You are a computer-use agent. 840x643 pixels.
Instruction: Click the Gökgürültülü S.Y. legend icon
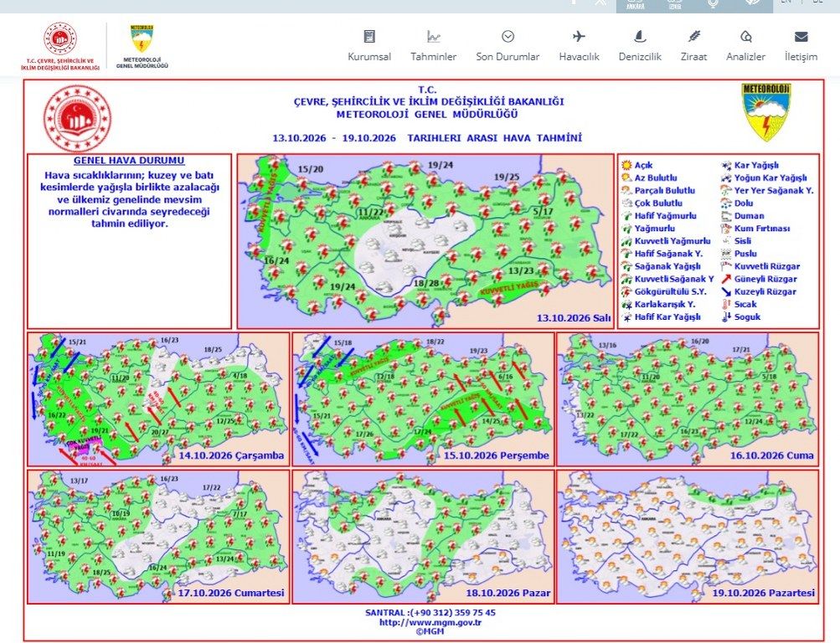(x=626, y=292)
